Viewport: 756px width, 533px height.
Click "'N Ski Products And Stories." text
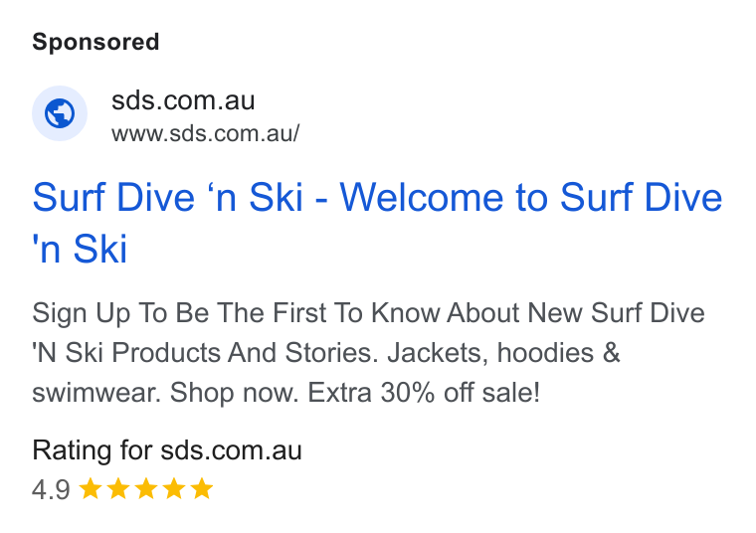point(205,353)
